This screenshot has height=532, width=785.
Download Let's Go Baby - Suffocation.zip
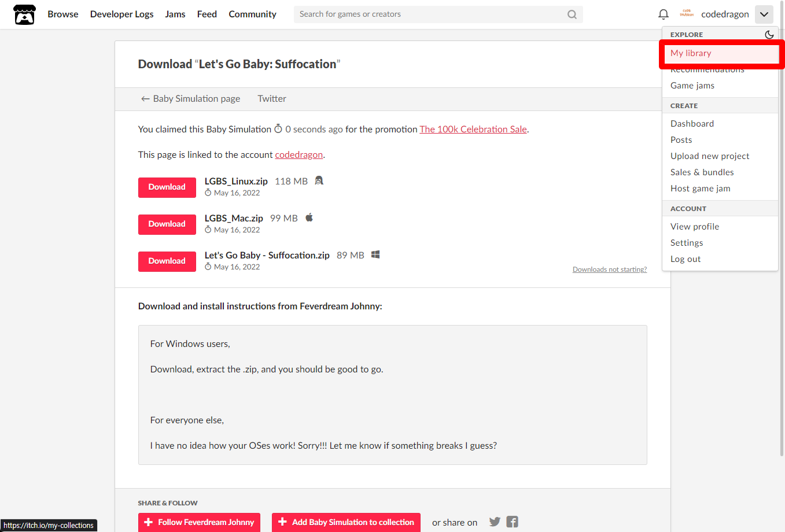point(167,261)
